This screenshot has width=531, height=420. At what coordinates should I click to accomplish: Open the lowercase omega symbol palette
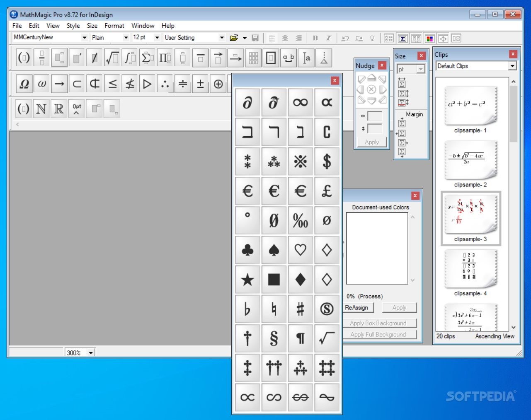tap(42, 84)
